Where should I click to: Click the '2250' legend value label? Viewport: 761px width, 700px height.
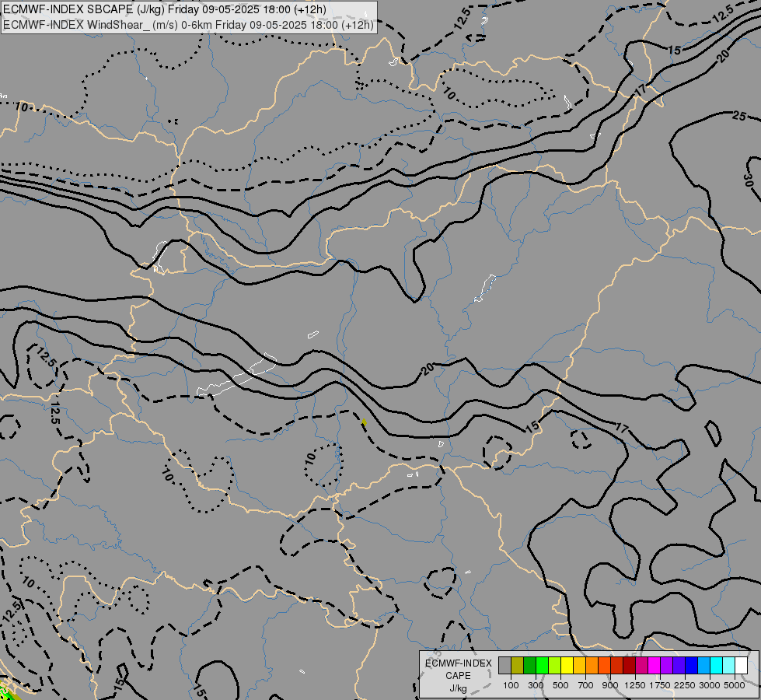point(685,685)
